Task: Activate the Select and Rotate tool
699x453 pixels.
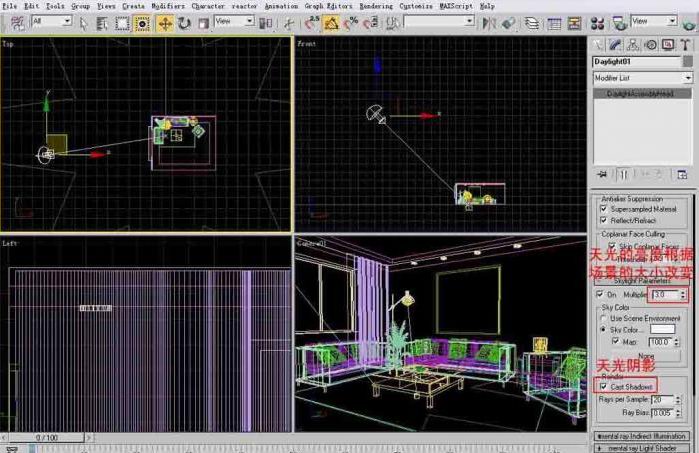Action: pos(185,22)
